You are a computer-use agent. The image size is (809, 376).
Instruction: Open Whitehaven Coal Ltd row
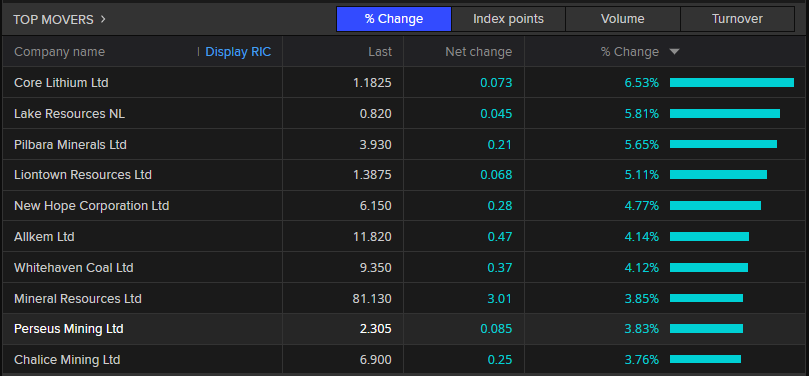(x=404, y=268)
